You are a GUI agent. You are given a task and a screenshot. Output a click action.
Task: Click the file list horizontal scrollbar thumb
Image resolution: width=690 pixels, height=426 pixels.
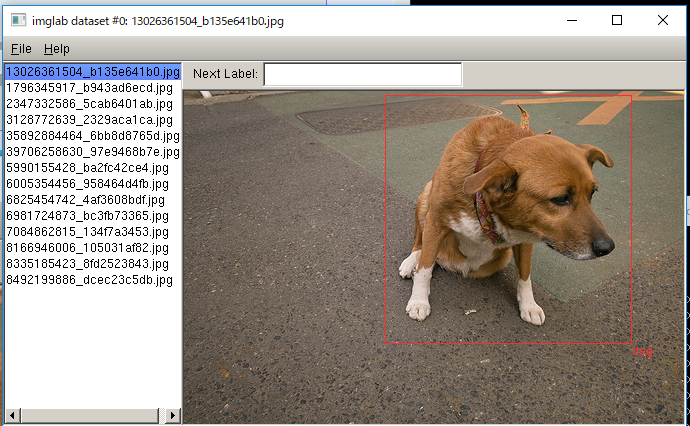point(89,415)
